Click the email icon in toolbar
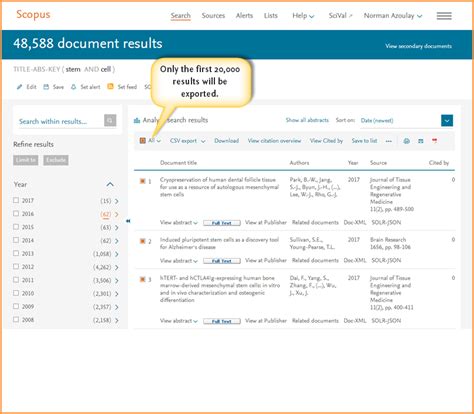Image resolution: width=474 pixels, height=414 pixels. 421,141
